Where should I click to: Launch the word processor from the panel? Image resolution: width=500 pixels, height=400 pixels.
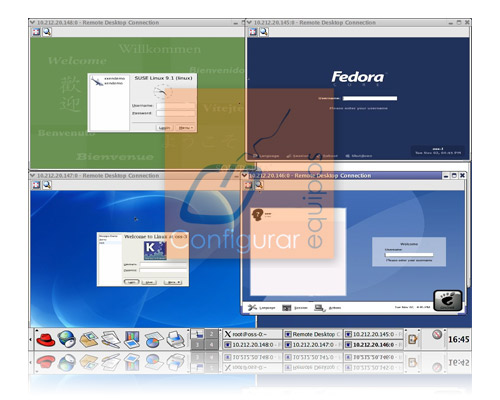(111, 339)
